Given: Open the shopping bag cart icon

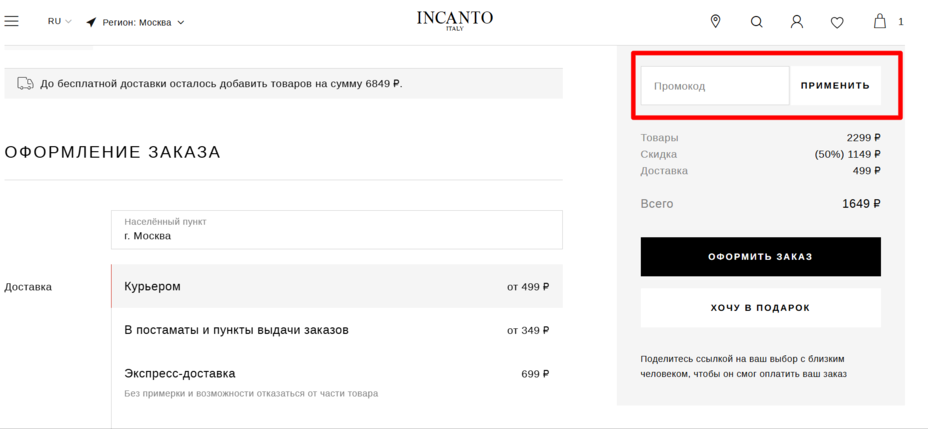Looking at the screenshot, I should [x=880, y=22].
